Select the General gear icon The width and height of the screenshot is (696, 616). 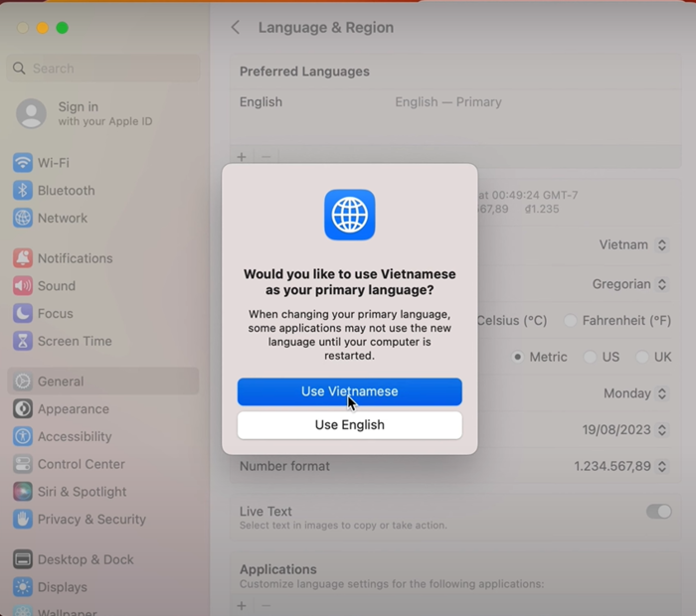click(22, 382)
